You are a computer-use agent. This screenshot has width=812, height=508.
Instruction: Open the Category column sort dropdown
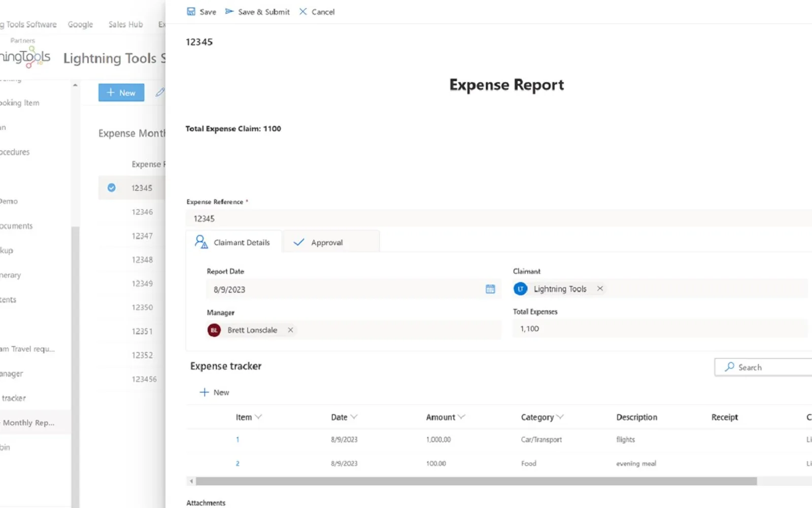(x=560, y=417)
